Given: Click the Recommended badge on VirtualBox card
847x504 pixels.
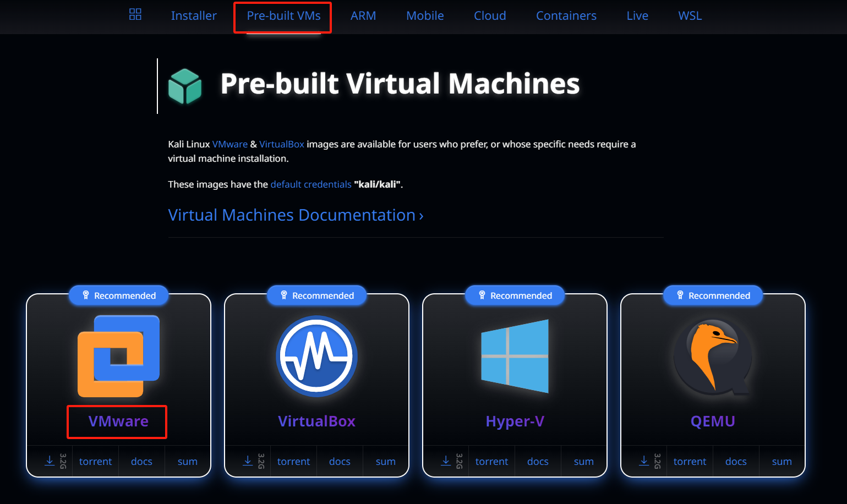Looking at the screenshot, I should click(316, 295).
